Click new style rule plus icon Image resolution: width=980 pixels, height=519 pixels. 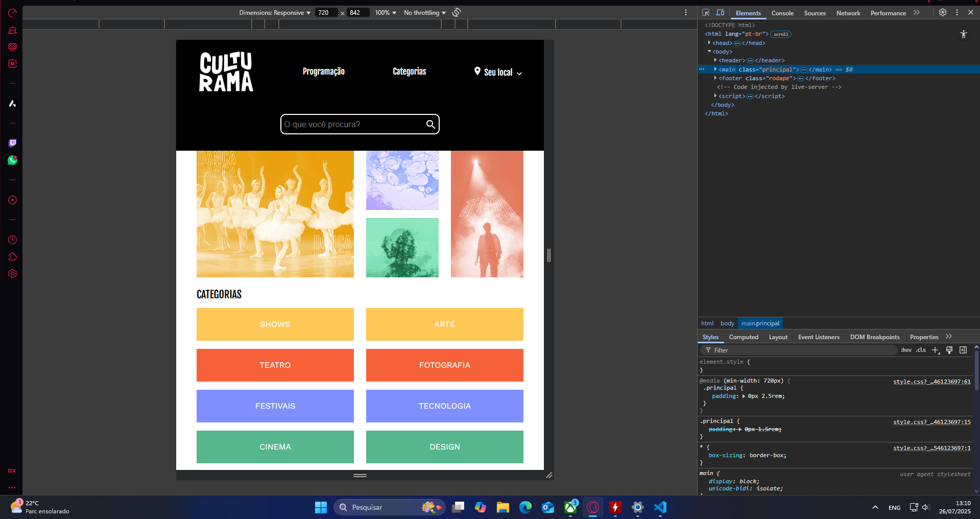pyautogui.click(x=936, y=350)
